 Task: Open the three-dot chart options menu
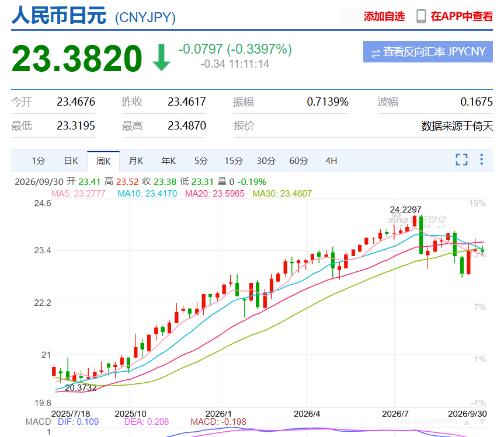481,160
